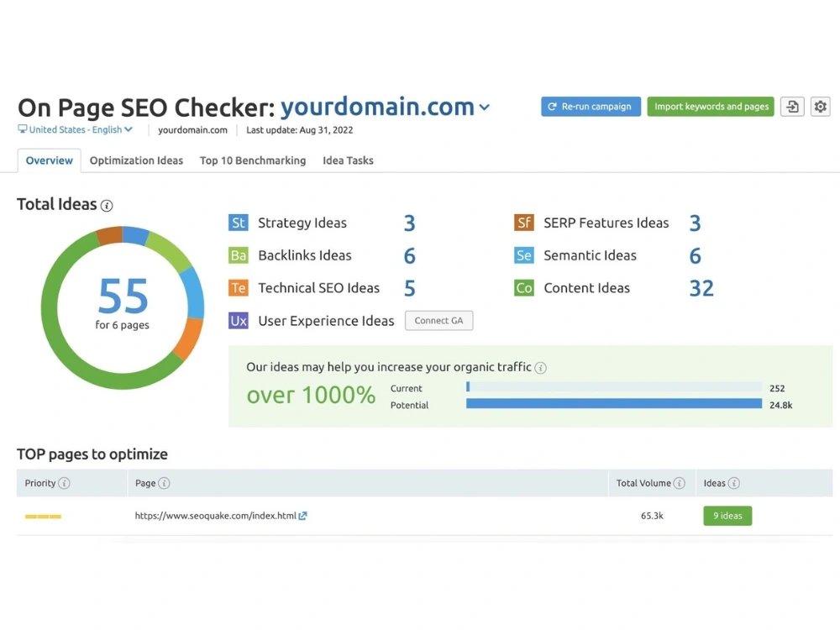This screenshot has width=840, height=630.
Task: Click the info icon next to Ideas header
Action: click(734, 483)
